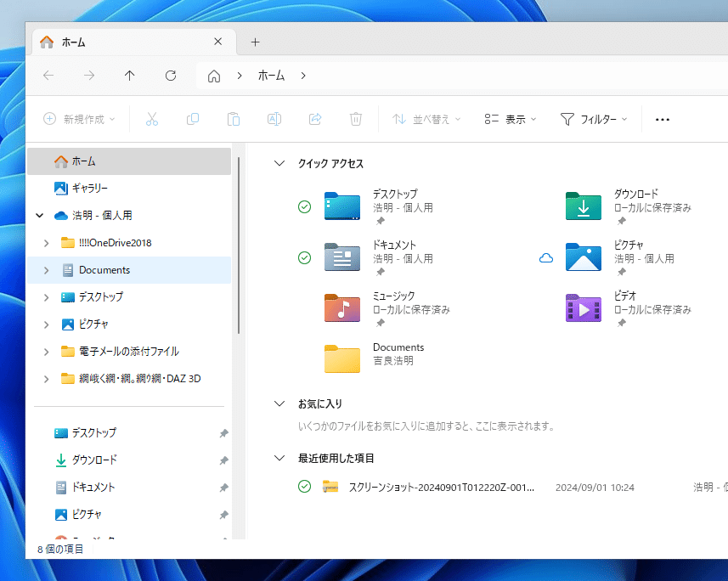The height and width of the screenshot is (581, 728).
Task: Open the 新規作成 dropdown
Action: pyautogui.click(x=79, y=120)
